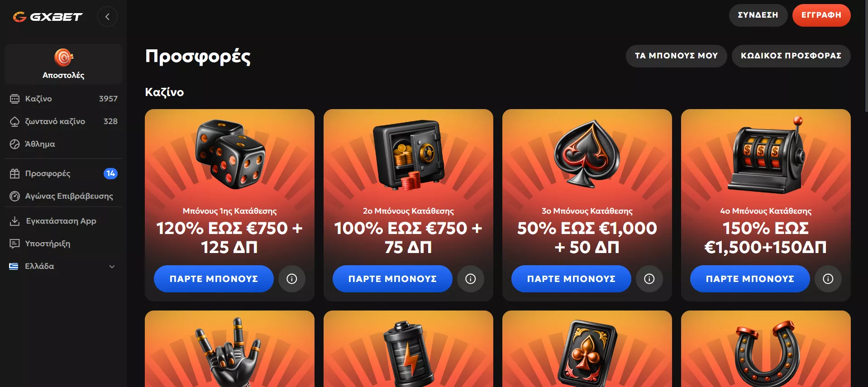The height and width of the screenshot is (387, 868).
Task: Open the ΚΩΔΙΚΟΣ ΠΡΟΣΦΟΡΑΣ button
Action: (x=791, y=56)
